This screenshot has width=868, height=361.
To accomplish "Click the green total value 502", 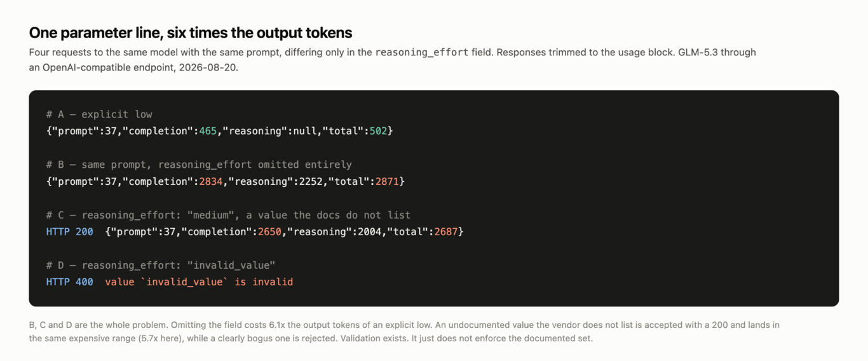I will [378, 131].
